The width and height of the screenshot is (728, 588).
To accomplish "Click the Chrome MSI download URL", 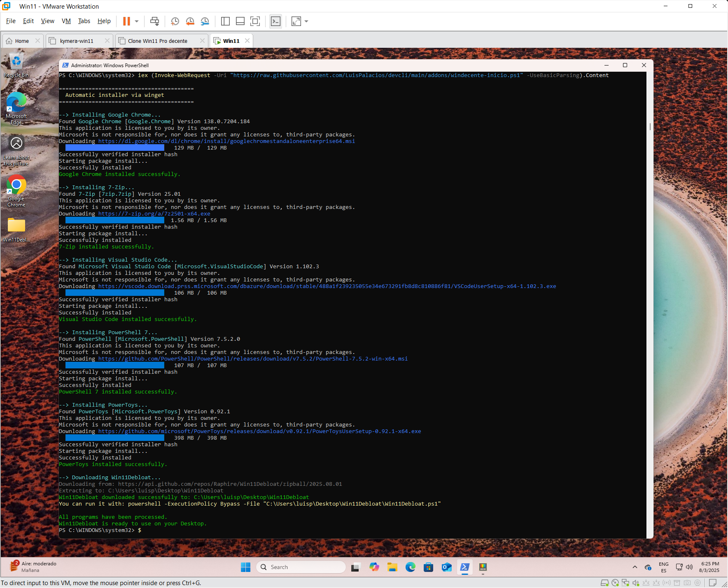I will (226, 141).
